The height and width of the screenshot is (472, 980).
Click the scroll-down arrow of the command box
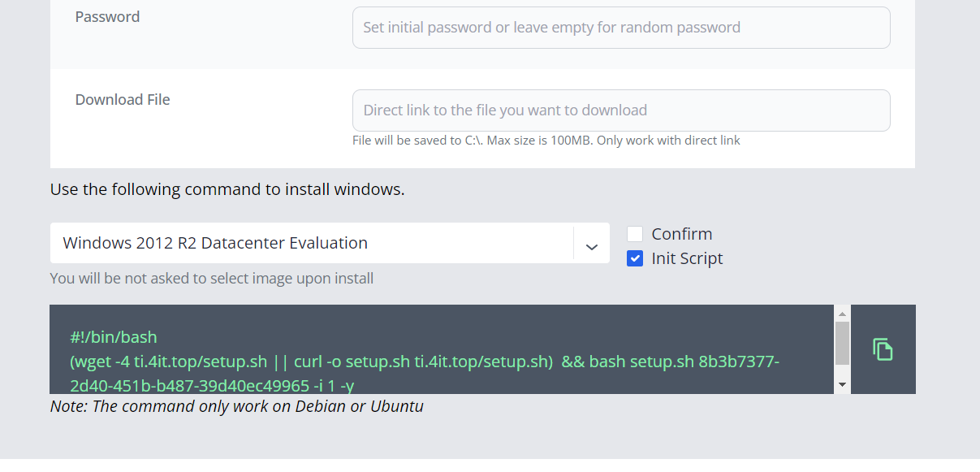point(842,384)
